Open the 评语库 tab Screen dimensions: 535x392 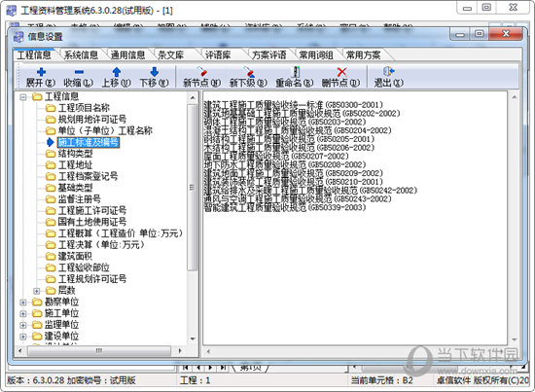point(218,54)
